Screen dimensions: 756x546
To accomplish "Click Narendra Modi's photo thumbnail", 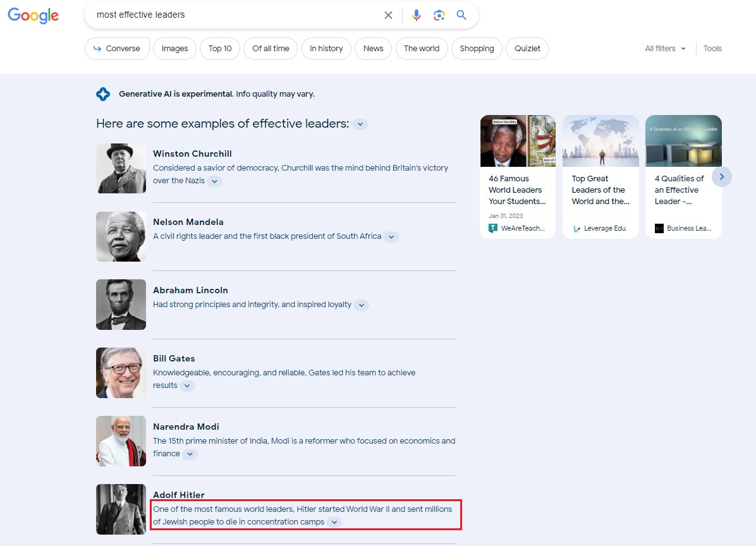I will tap(121, 441).
